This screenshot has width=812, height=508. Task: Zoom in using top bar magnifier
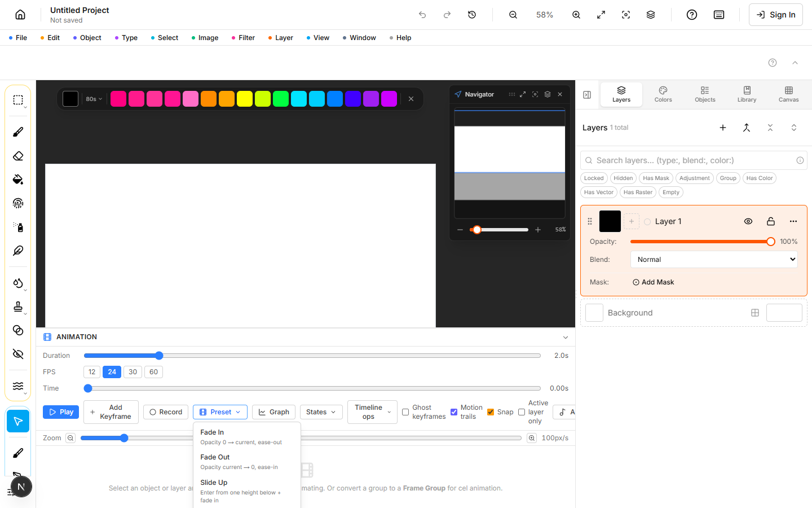tap(576, 15)
